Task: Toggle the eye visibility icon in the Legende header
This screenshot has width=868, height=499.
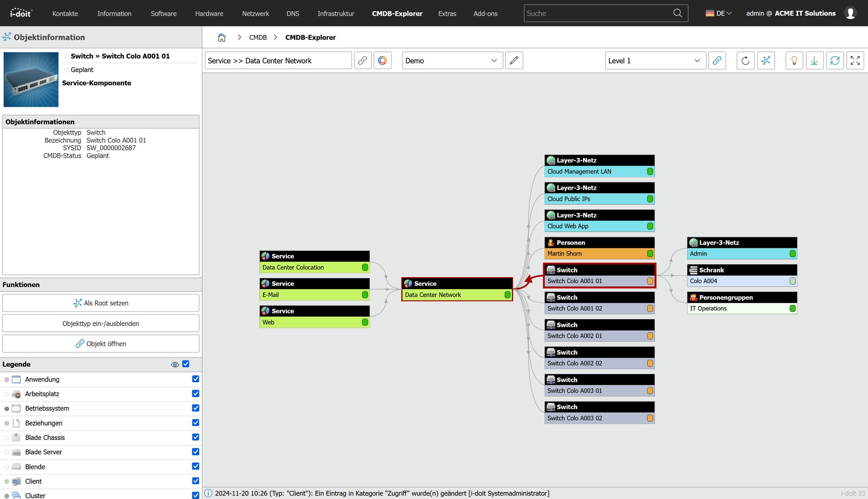Action: click(175, 364)
